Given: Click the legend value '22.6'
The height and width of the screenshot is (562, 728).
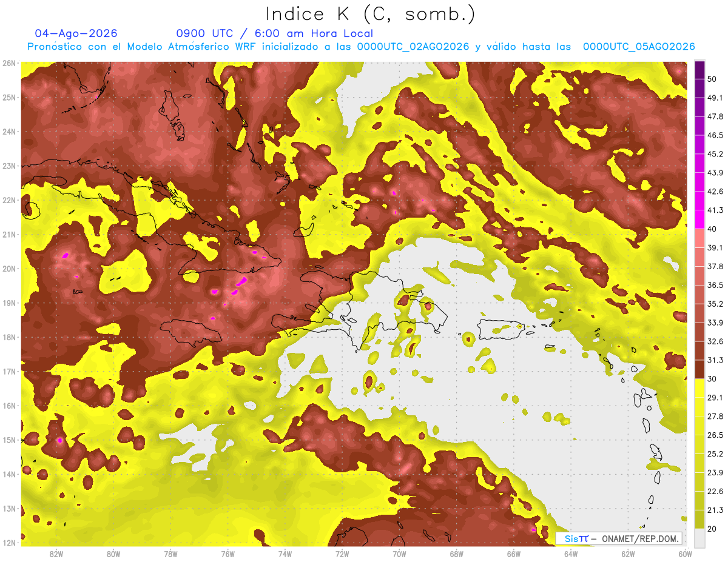Looking at the screenshot, I should pos(715,492).
